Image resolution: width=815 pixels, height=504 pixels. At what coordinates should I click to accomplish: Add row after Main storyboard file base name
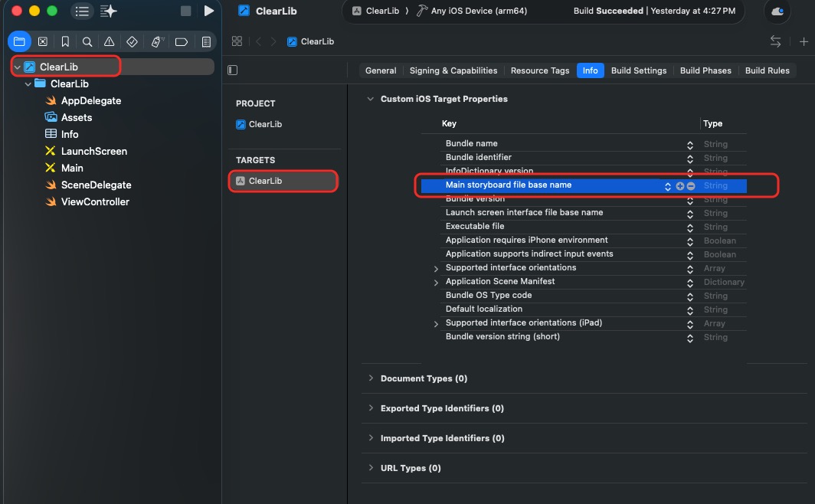tap(680, 186)
